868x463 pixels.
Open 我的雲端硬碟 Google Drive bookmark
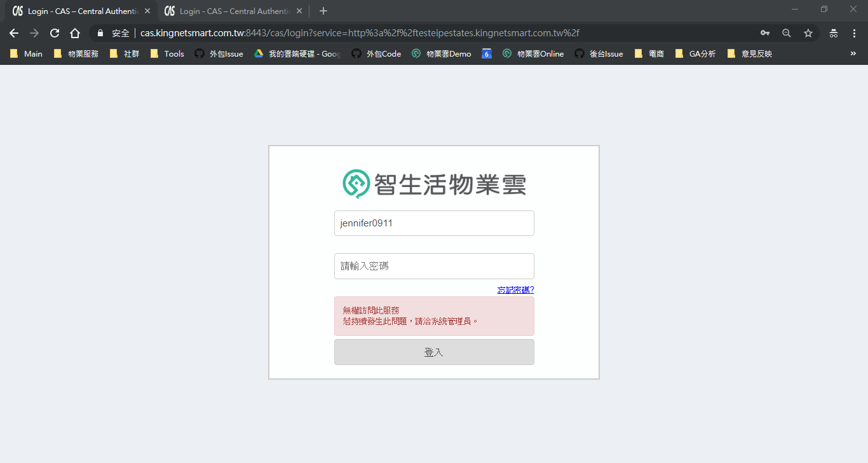click(x=297, y=54)
